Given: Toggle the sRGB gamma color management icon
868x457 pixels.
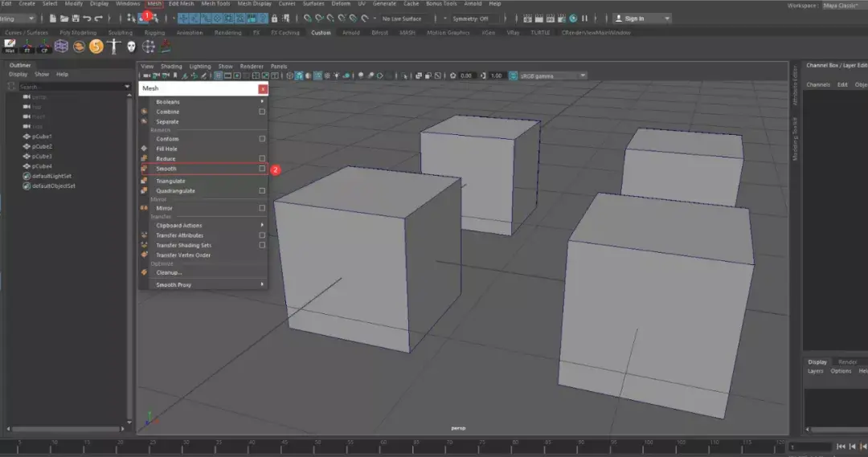Looking at the screenshot, I should click(513, 75).
